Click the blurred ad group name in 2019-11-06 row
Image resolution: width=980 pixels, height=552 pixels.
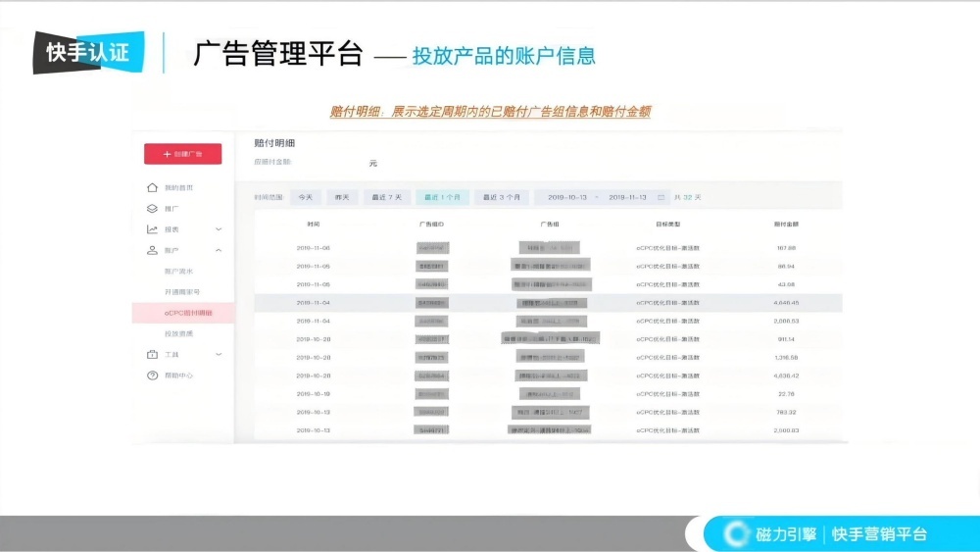[550, 248]
